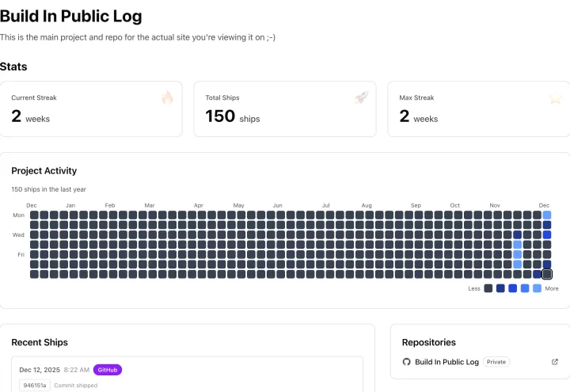Click the project description subtitle text
Screen dimensions: 570x392
pyautogui.click(x=138, y=37)
